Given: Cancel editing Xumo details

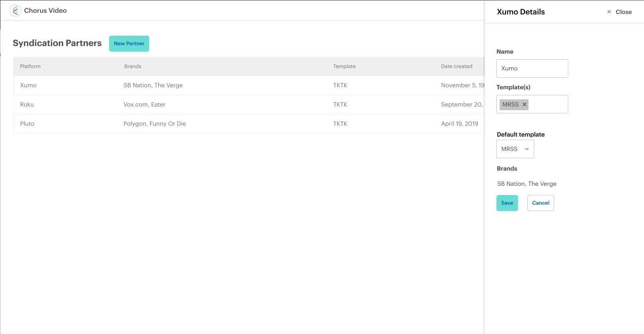Looking at the screenshot, I should coord(541,203).
